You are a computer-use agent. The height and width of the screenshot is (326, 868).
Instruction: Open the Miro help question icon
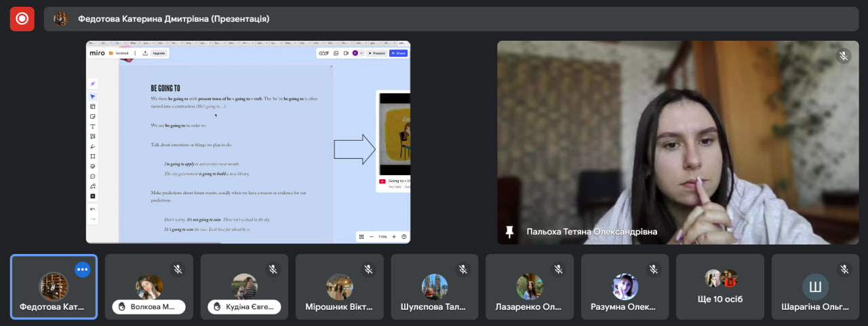(x=404, y=236)
